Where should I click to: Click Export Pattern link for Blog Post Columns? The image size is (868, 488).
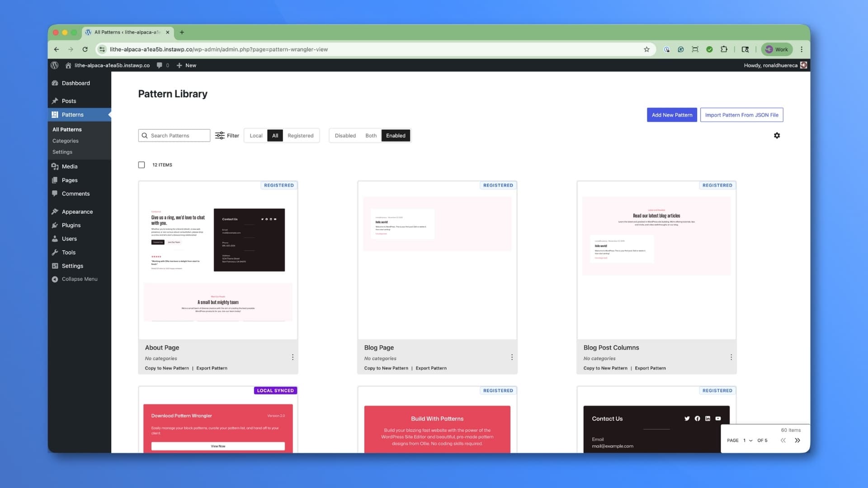(x=650, y=368)
